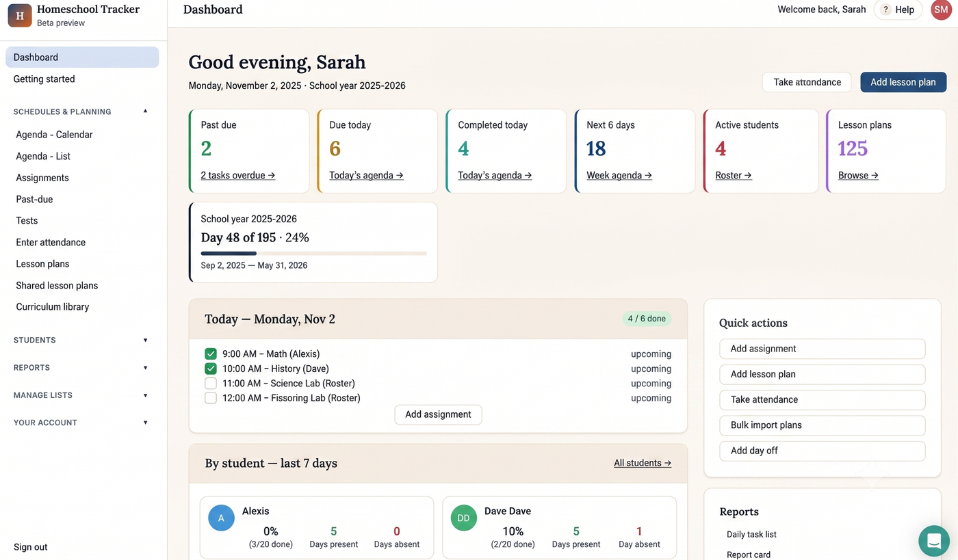Open the Dave Dave student card
The image size is (958, 560).
click(559, 528)
